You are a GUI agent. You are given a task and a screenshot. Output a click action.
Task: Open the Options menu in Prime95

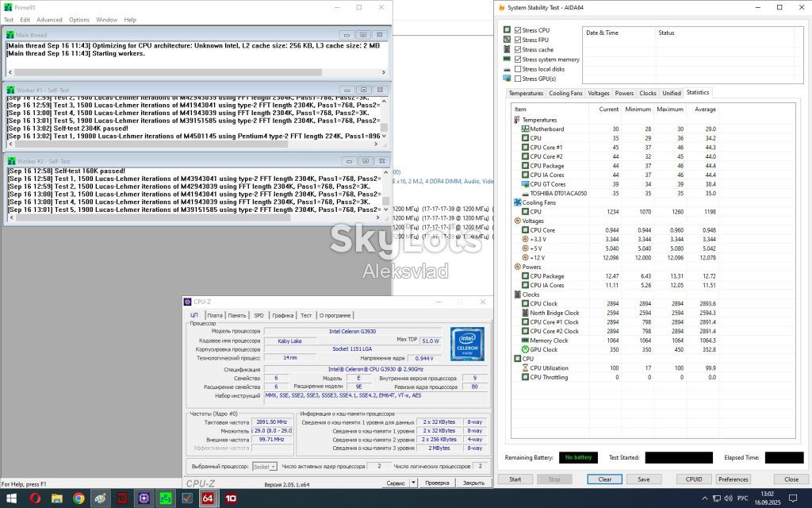pos(79,20)
